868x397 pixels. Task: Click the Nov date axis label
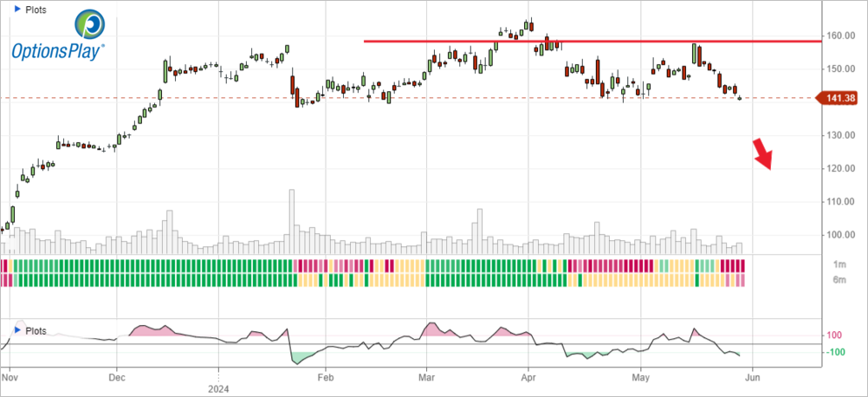pyautogui.click(x=10, y=376)
